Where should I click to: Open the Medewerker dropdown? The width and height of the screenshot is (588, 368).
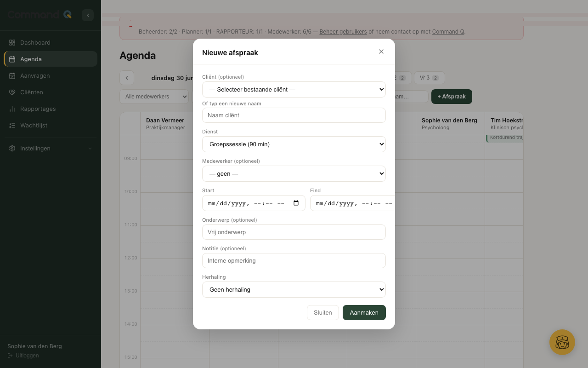coord(294,173)
